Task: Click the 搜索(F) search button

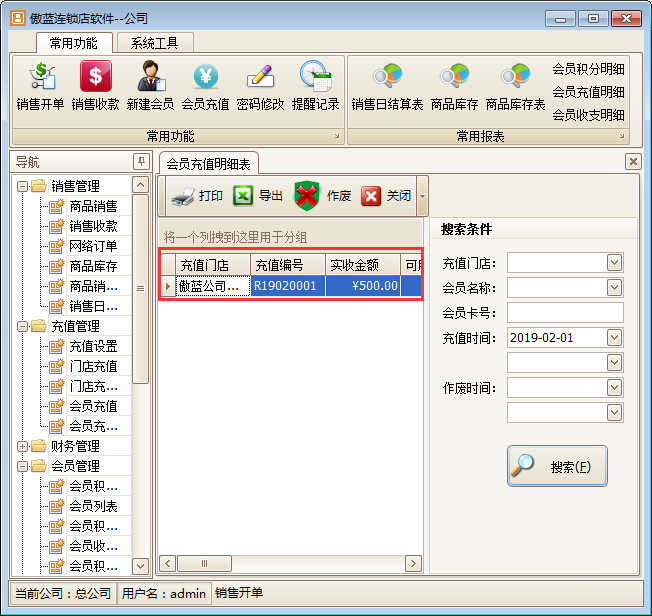Action: tap(557, 466)
